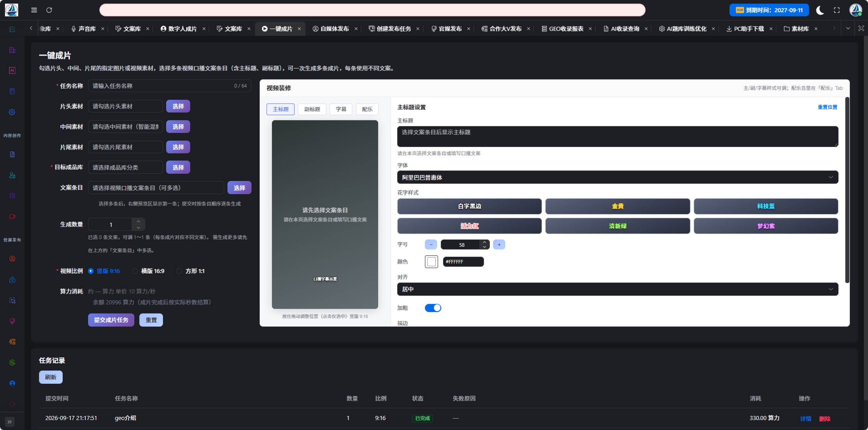
Task: Click the refresh icon in top bar
Action: click(49, 10)
